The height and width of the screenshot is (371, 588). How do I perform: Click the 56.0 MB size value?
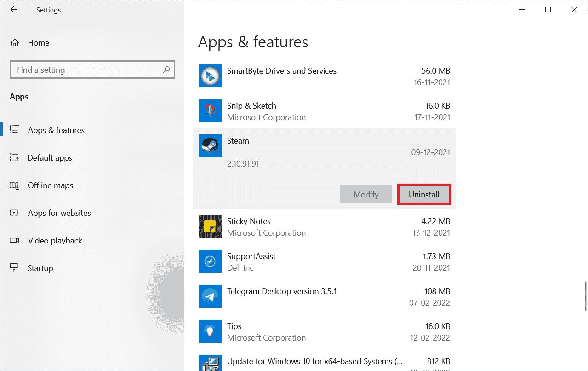pos(436,71)
